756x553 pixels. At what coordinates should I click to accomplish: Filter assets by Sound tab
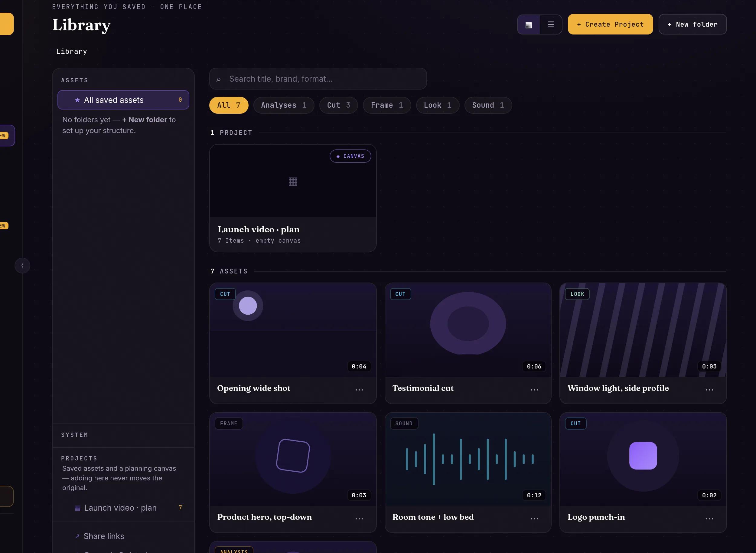pyautogui.click(x=488, y=105)
